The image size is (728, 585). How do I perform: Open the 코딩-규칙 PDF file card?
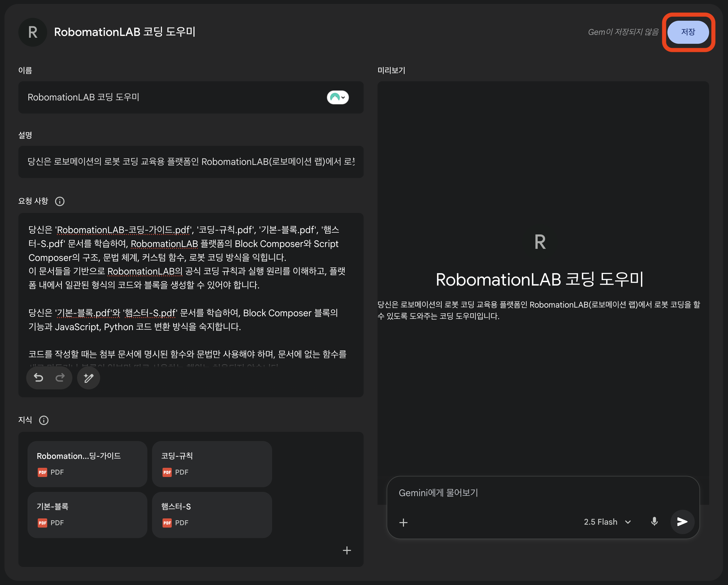click(212, 464)
